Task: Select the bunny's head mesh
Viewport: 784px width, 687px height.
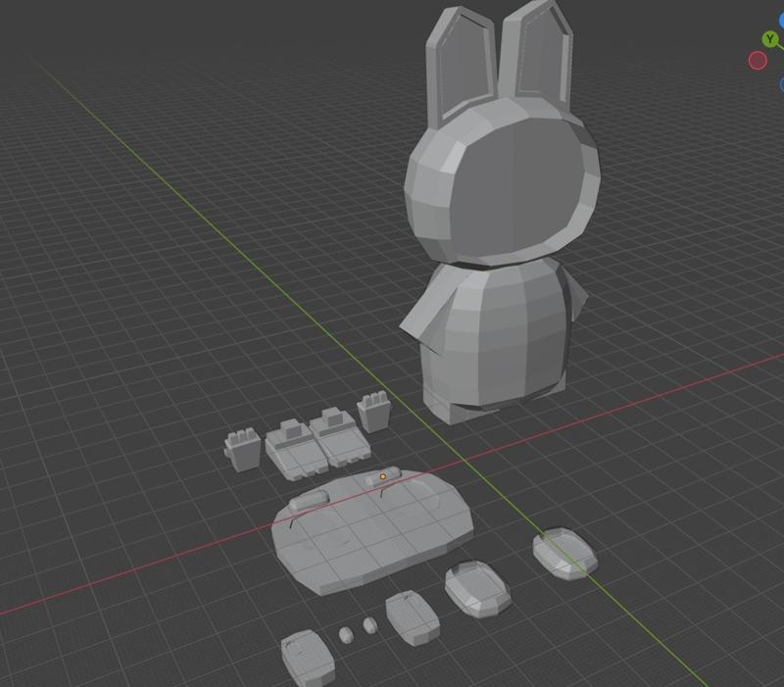Action: pyautogui.click(x=502, y=180)
